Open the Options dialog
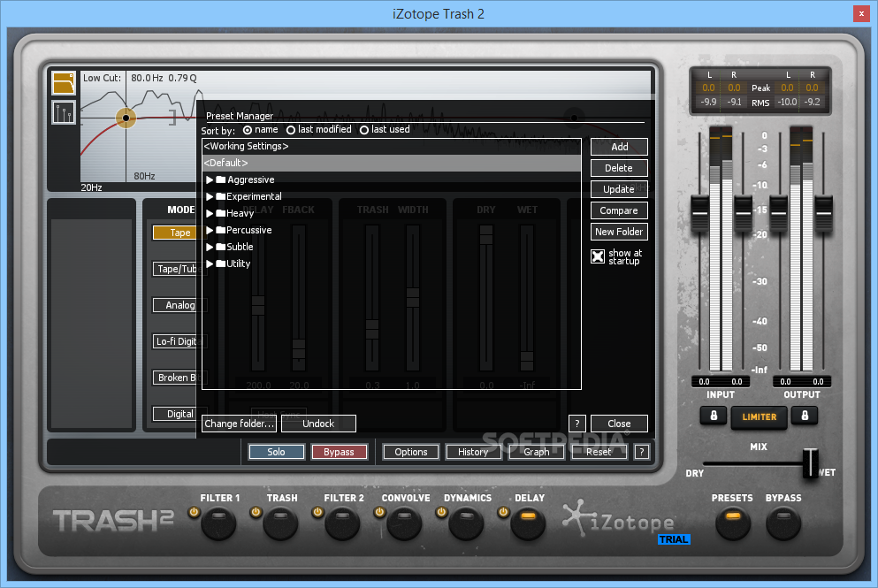Screen dimensions: 878x588 (x=411, y=452)
